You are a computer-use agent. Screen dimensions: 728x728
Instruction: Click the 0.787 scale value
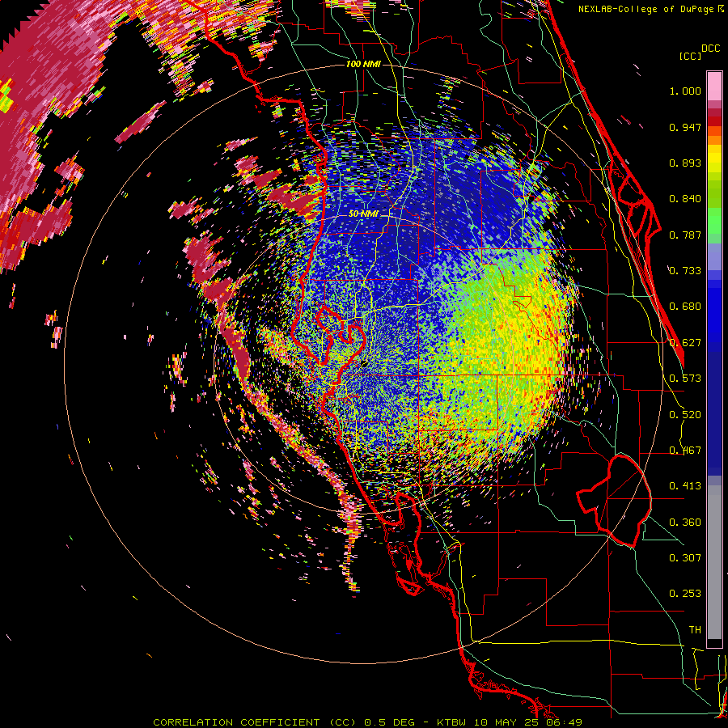pyautogui.click(x=685, y=235)
